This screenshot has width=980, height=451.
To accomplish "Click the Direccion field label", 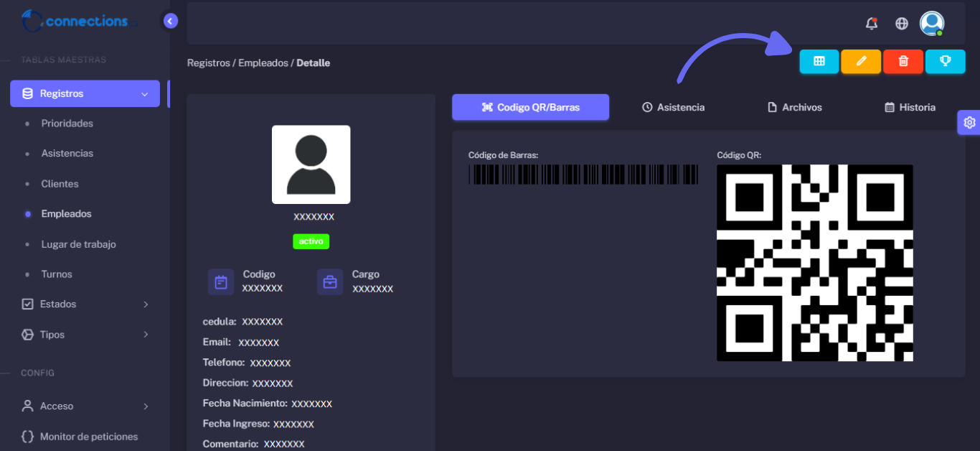I will coord(226,383).
